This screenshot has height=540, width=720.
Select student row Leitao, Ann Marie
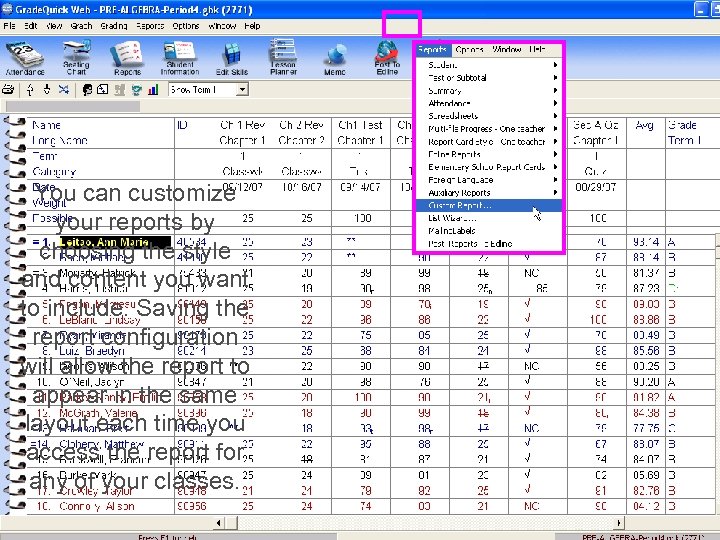[x=103, y=243]
